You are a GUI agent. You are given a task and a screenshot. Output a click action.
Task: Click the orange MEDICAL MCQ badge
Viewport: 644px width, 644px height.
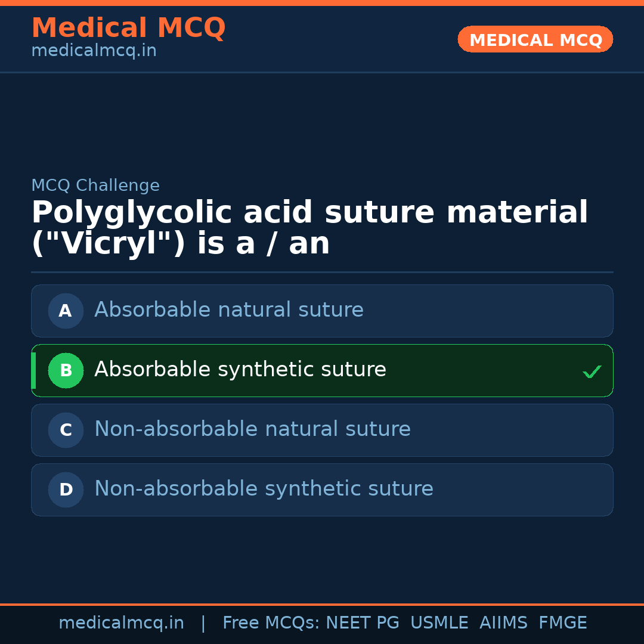pos(535,40)
